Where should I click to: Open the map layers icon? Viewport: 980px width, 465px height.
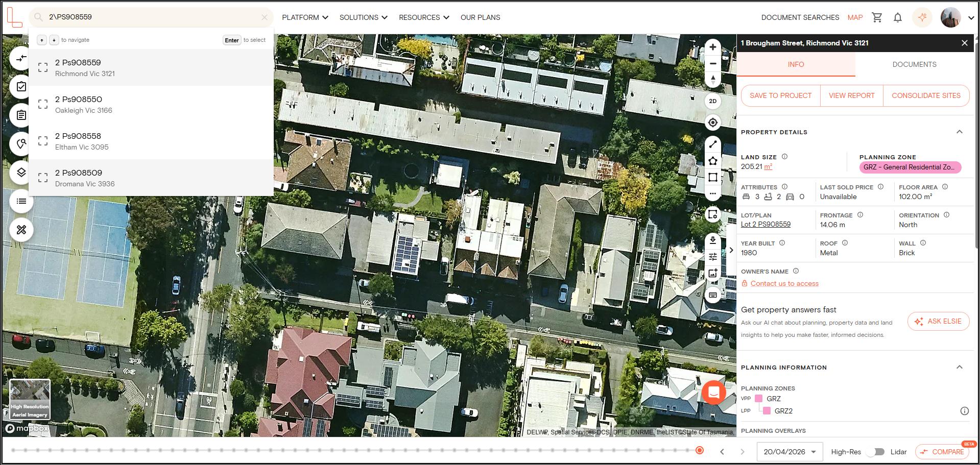[21, 173]
